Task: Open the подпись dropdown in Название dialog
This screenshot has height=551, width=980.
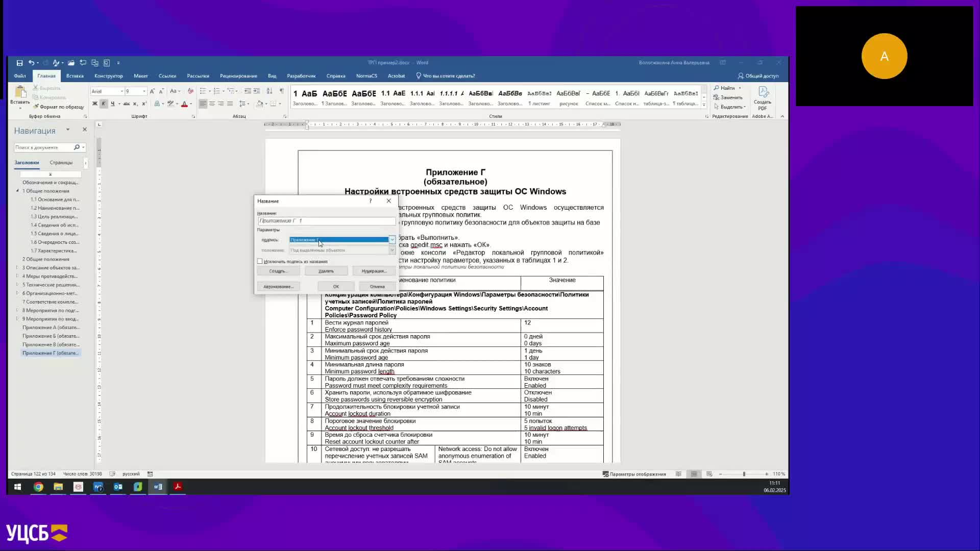Action: (x=392, y=240)
